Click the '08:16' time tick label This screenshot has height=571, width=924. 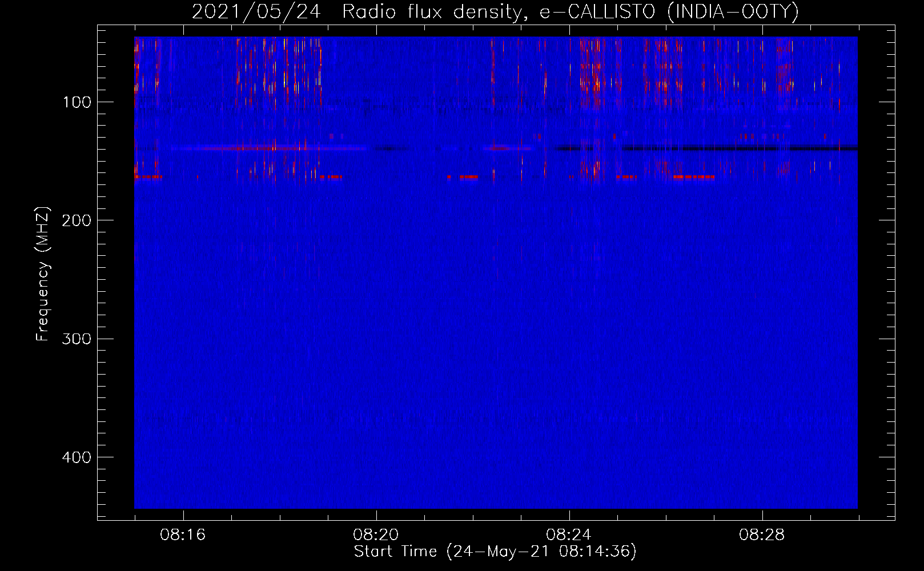pyautogui.click(x=183, y=534)
